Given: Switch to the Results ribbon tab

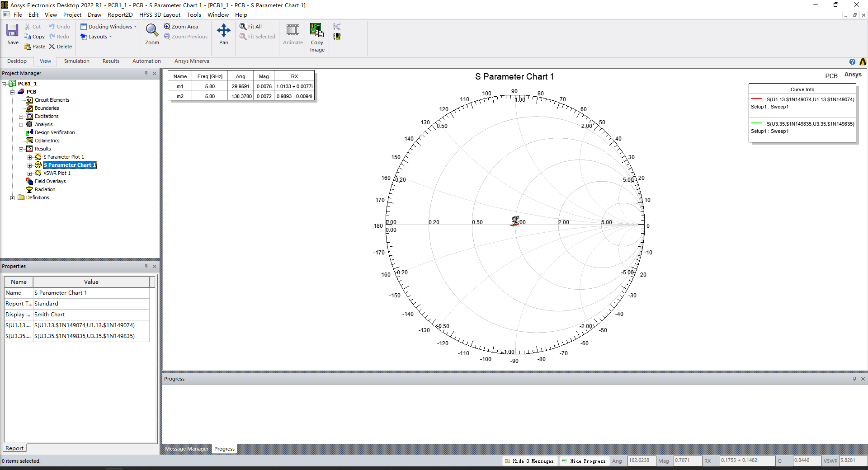Looking at the screenshot, I should click(x=111, y=61).
